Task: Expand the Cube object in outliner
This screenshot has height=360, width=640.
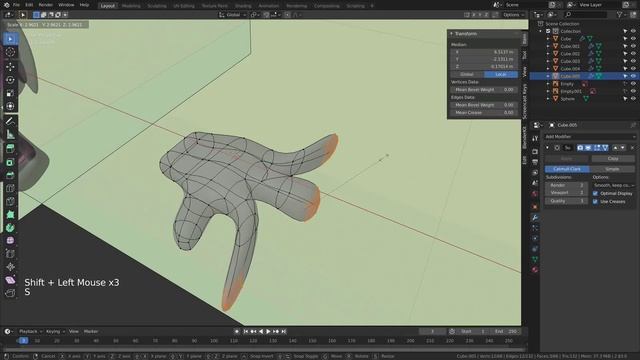Action: [548, 39]
